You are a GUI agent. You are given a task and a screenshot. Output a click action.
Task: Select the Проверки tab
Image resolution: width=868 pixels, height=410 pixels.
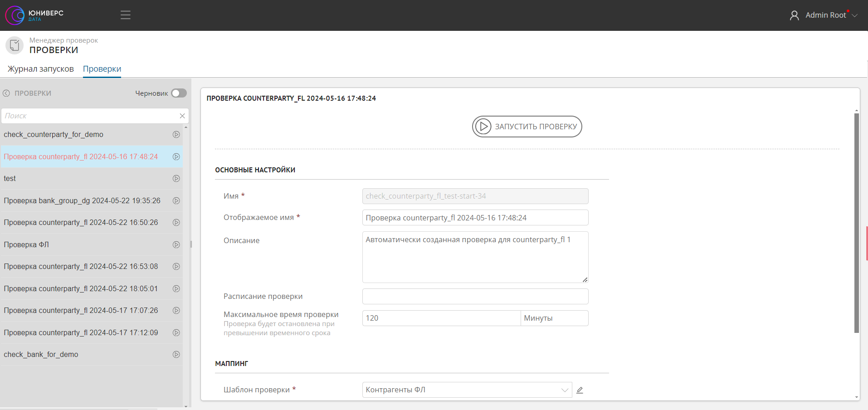(102, 69)
